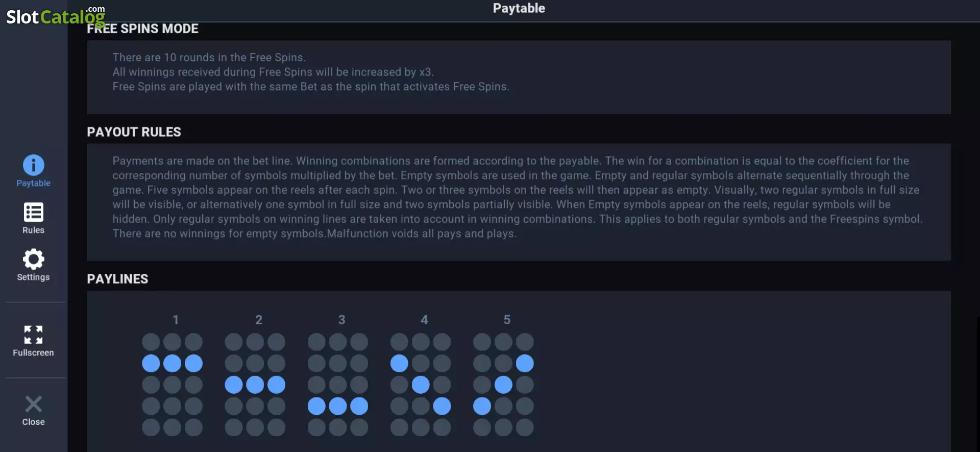Click the payline 2 diagram

click(x=255, y=385)
